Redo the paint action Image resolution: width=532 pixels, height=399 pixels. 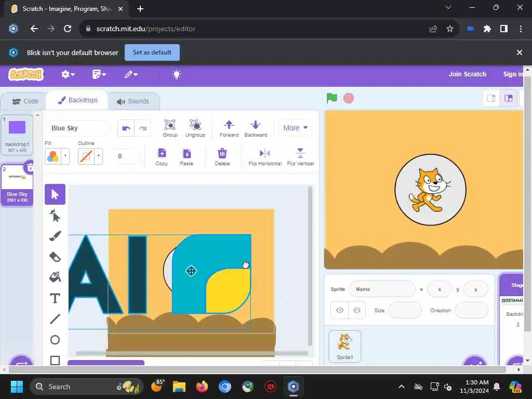click(142, 128)
